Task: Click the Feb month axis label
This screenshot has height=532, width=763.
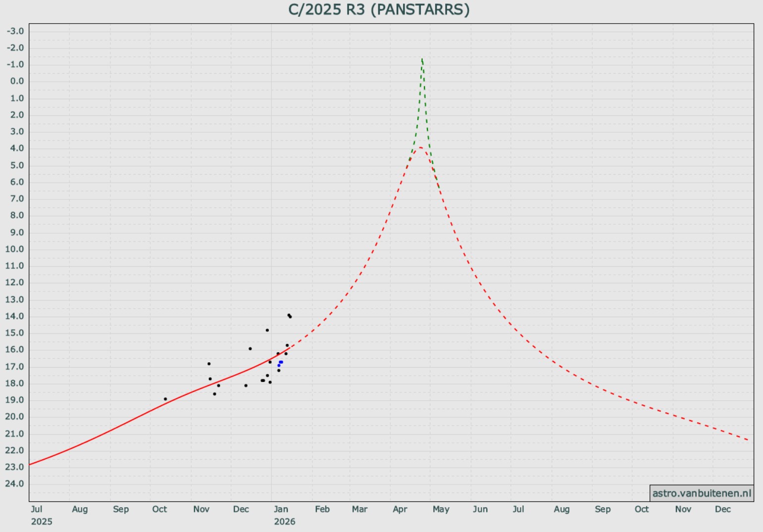Action: coord(322,509)
